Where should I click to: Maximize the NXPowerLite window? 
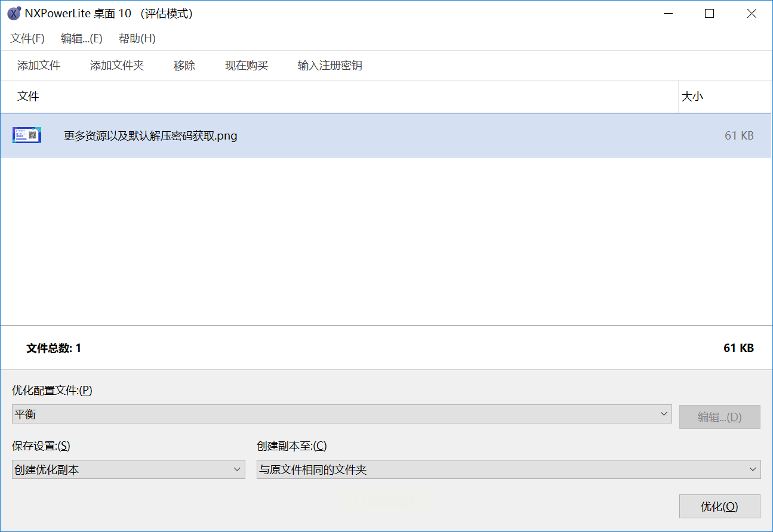709,14
